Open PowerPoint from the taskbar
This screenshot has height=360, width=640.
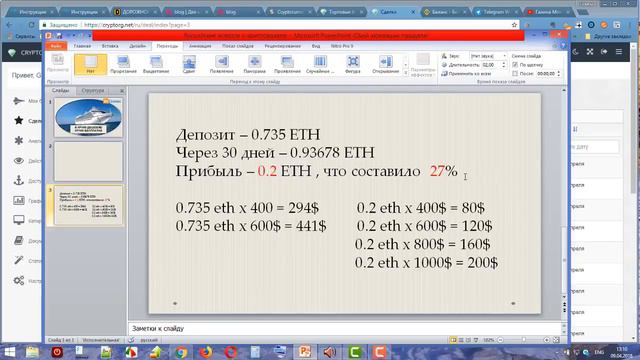pyautogui.click(x=305, y=352)
